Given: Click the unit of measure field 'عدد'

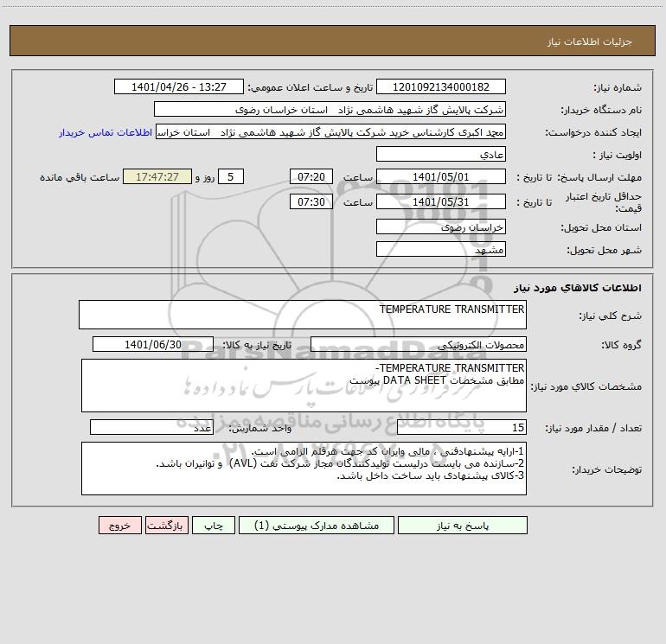Looking at the screenshot, I should click(x=151, y=427).
